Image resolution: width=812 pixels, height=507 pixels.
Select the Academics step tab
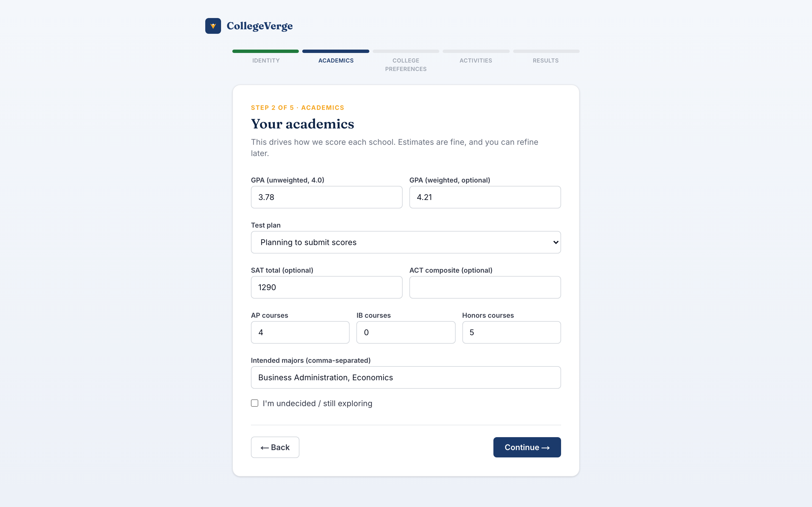point(336,60)
